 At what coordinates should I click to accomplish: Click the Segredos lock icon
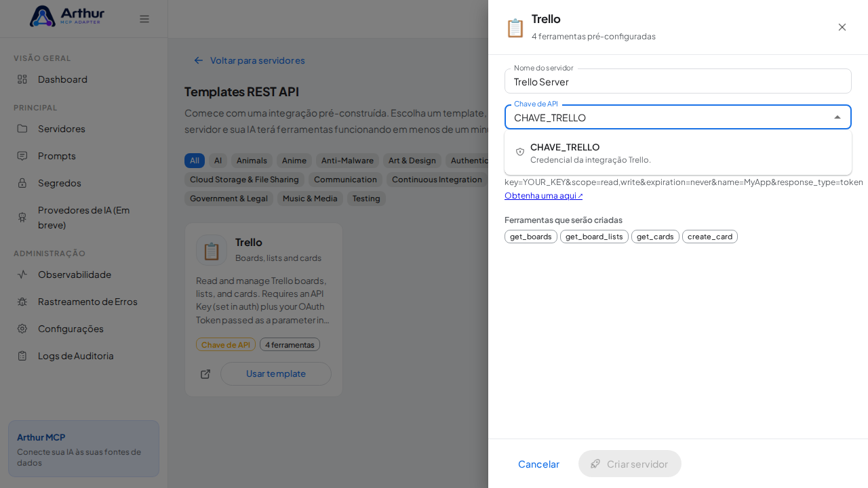[22, 183]
